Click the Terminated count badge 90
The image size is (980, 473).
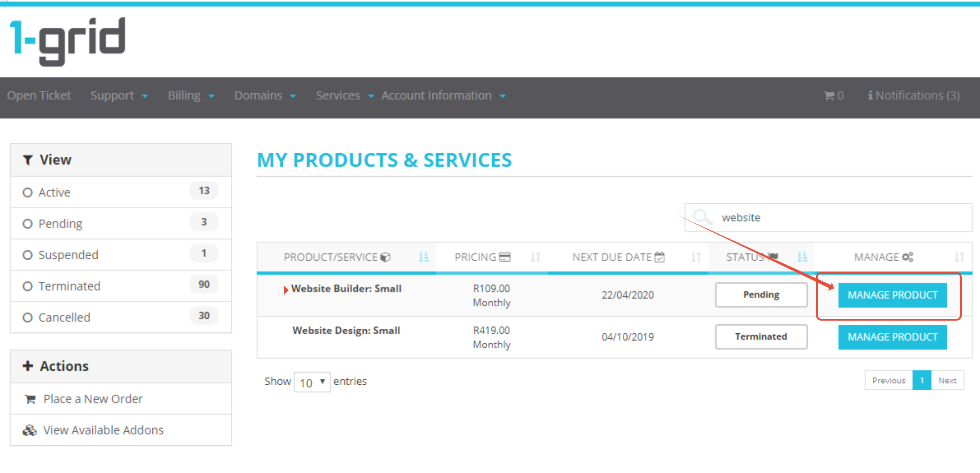204,284
